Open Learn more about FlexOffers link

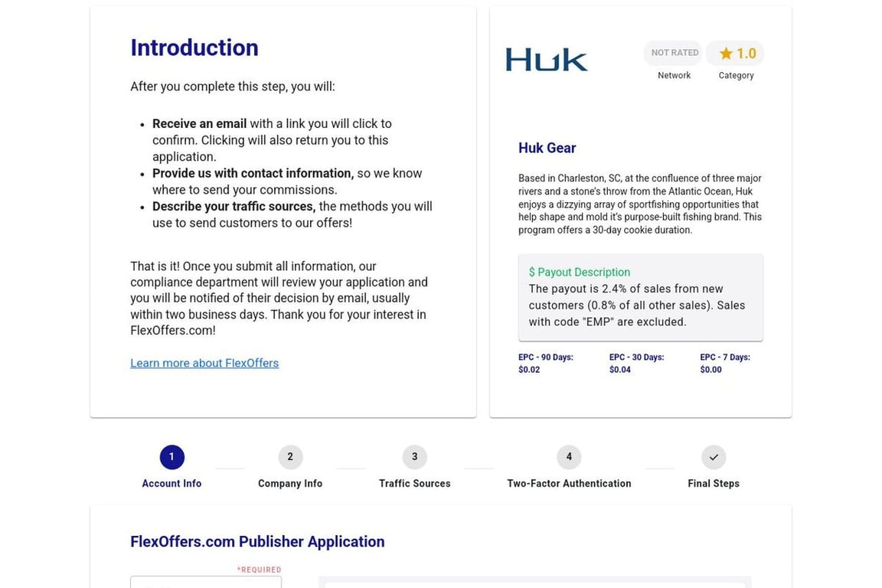coord(204,363)
